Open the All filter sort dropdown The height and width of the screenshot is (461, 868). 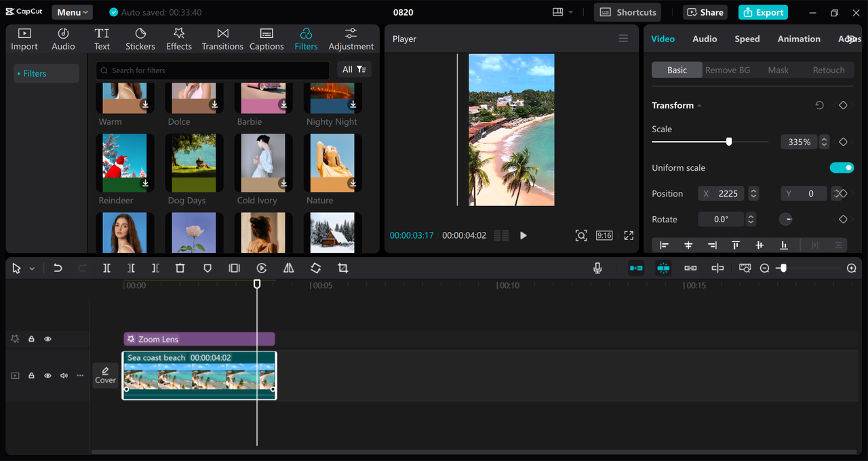[354, 70]
